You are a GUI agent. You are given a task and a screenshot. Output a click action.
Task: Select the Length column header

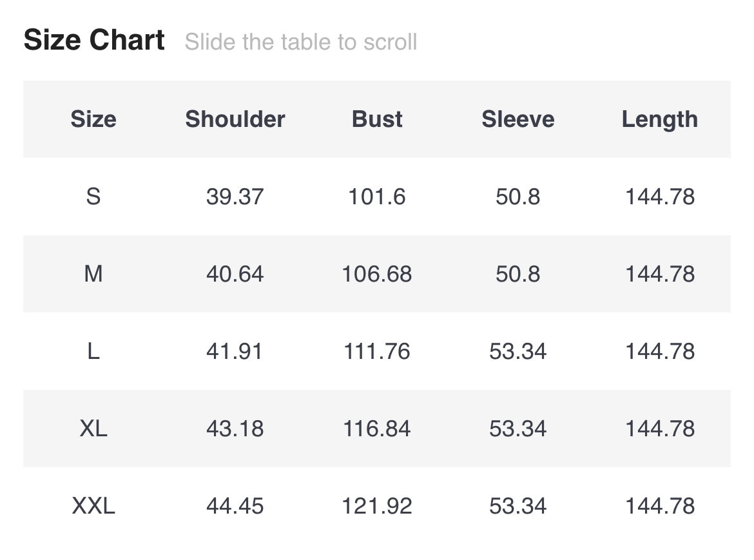tap(659, 119)
